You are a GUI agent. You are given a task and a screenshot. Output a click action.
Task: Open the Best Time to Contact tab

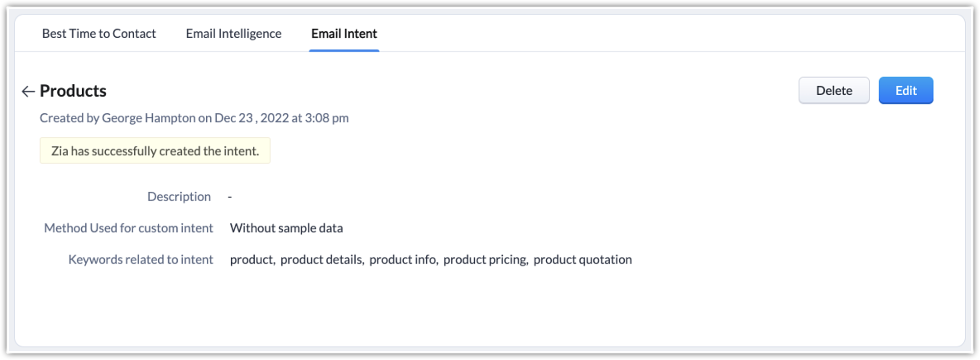[99, 33]
